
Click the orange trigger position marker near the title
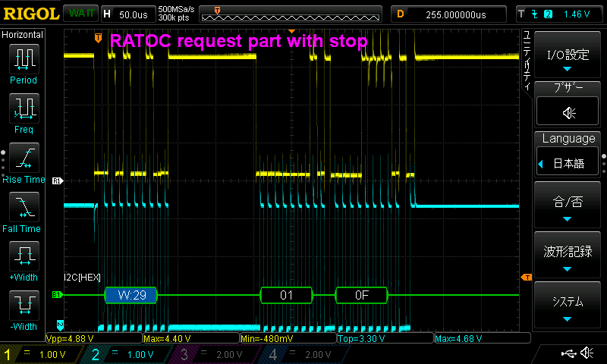pos(99,38)
